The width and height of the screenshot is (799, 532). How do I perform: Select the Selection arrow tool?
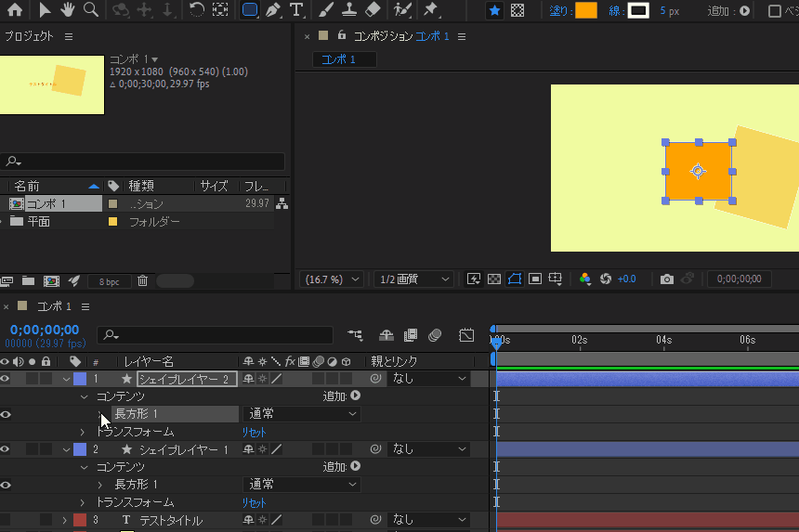click(x=45, y=9)
